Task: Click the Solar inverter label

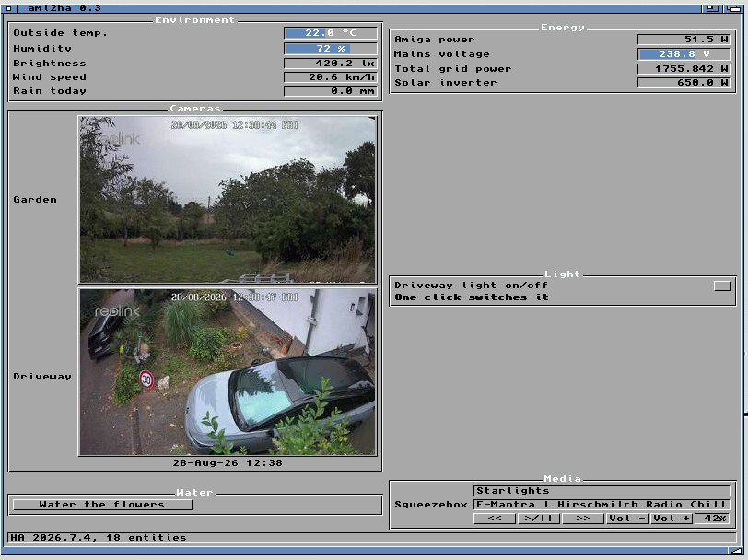Action: point(446,83)
